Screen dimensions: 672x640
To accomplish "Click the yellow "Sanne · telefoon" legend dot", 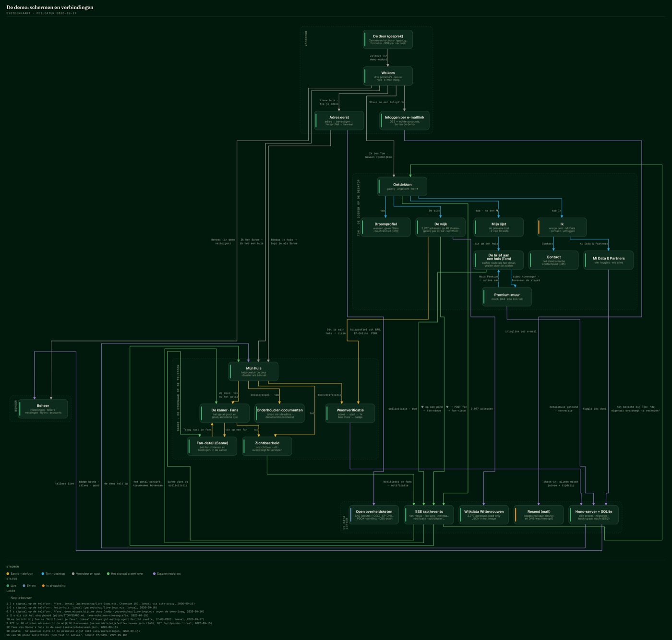I will [8, 574].
